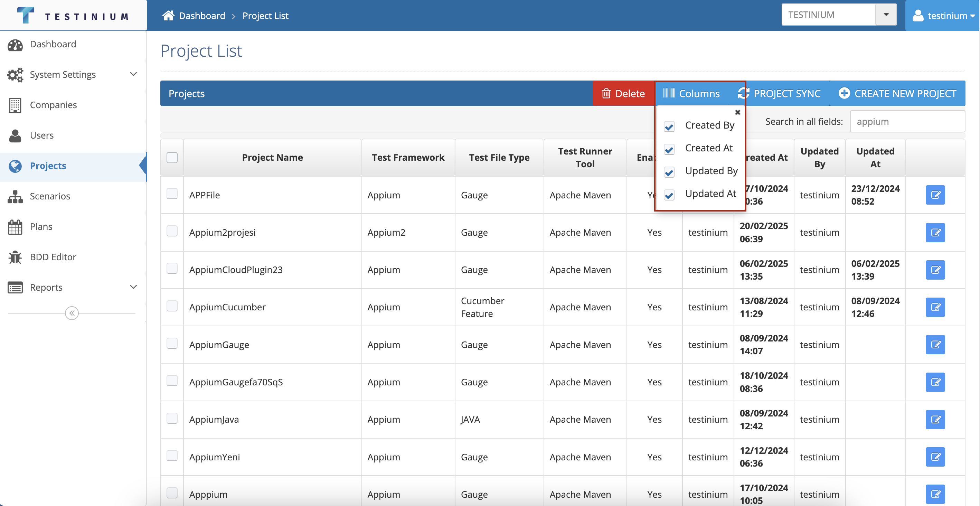Check the select-all checkbox in table header

(172, 158)
